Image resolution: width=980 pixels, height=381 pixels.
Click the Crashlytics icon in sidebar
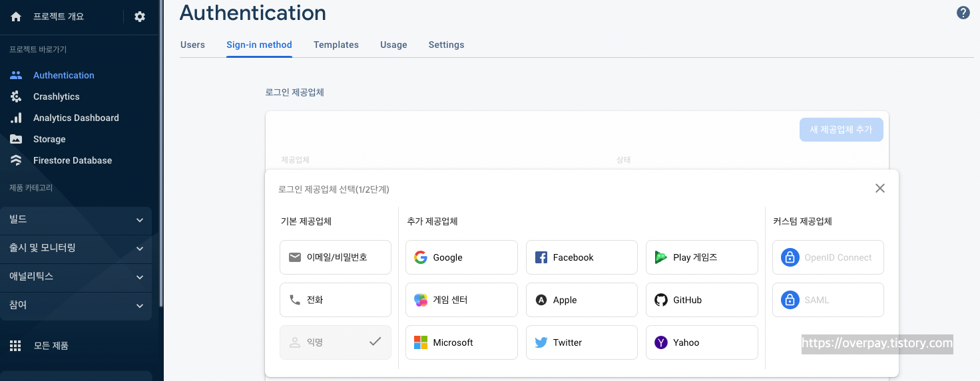[16, 96]
